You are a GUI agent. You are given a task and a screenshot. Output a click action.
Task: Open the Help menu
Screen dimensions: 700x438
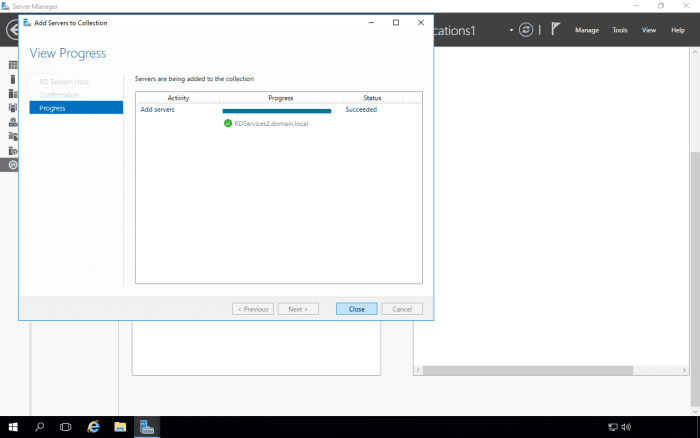(x=678, y=30)
